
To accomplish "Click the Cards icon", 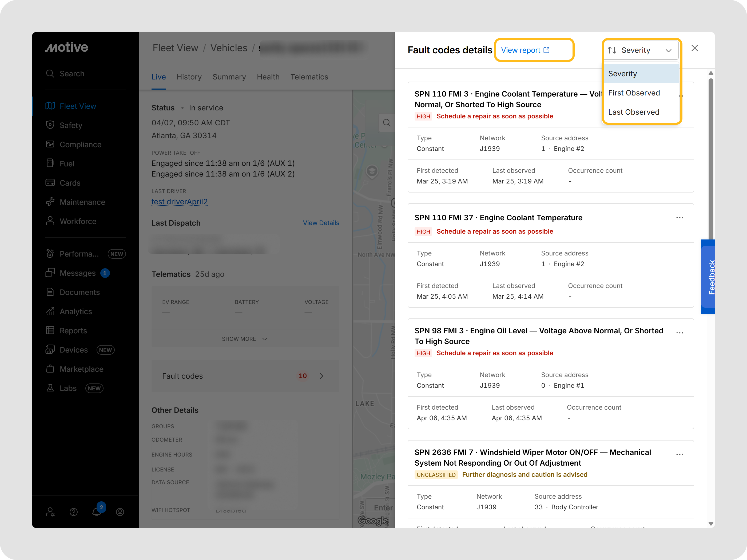I will point(50,183).
